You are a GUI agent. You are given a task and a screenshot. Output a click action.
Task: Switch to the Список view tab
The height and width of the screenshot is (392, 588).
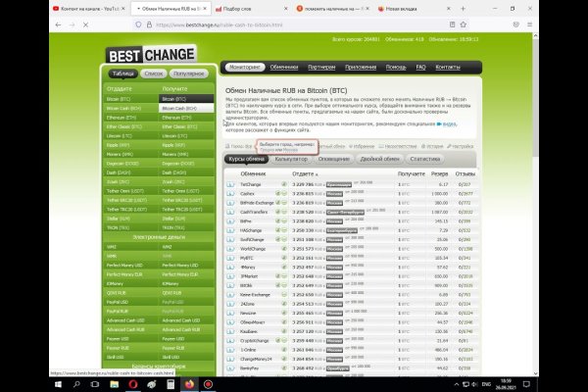click(153, 73)
